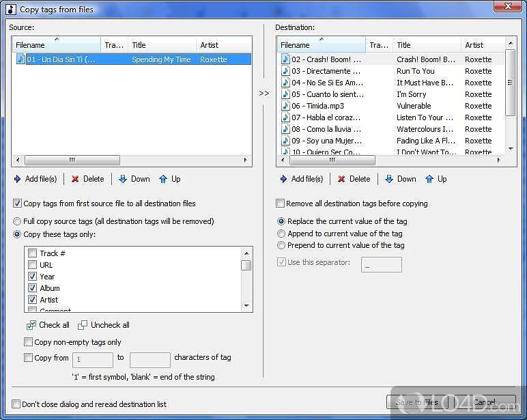Select the 'Run To You' title cell
The width and height of the screenshot is (527, 420).
416,71
